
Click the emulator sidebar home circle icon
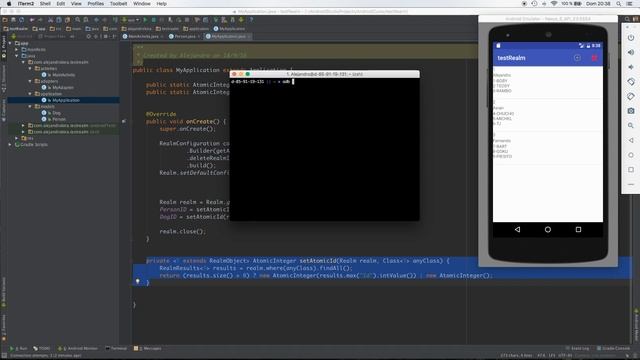[631, 155]
